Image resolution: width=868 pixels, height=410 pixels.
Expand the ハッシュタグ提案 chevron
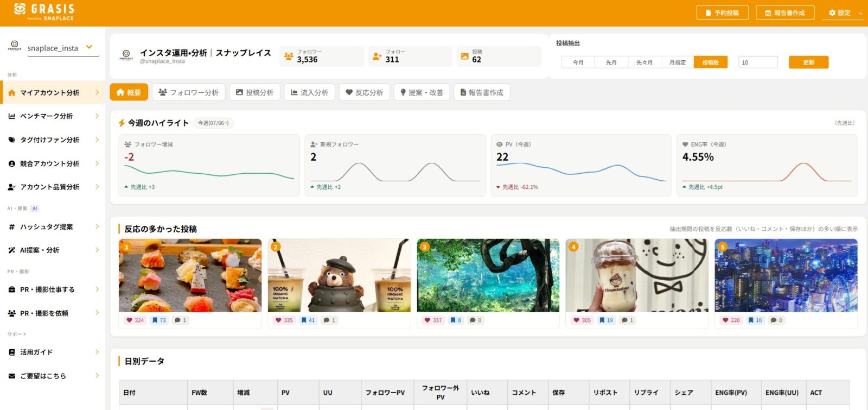(x=97, y=227)
